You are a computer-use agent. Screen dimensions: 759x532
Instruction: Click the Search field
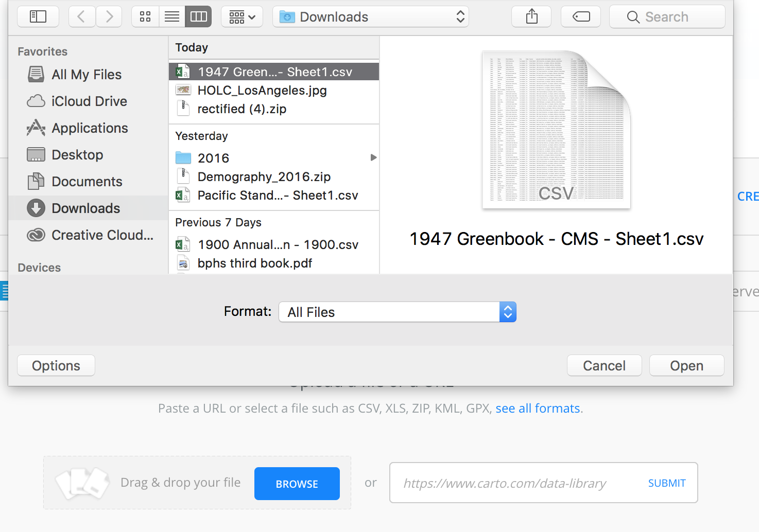pyautogui.click(x=667, y=16)
